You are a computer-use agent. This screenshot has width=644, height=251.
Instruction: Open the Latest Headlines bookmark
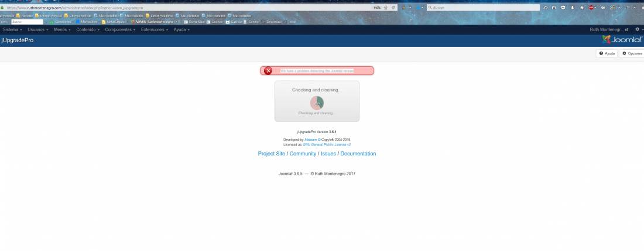click(159, 16)
